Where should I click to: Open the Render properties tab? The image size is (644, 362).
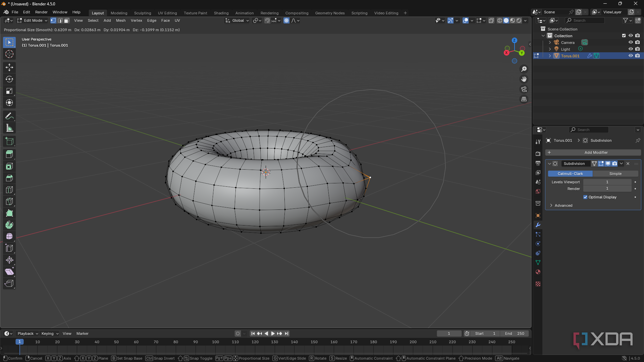pyautogui.click(x=538, y=154)
